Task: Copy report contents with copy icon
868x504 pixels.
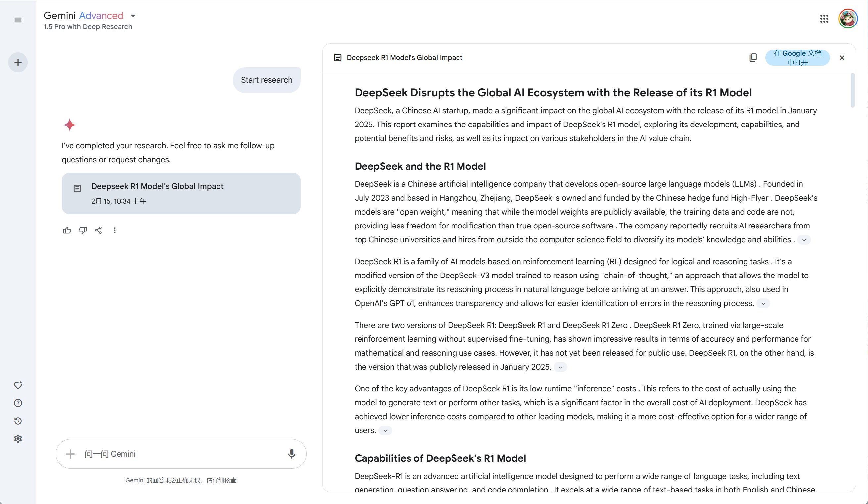Action: click(x=753, y=58)
